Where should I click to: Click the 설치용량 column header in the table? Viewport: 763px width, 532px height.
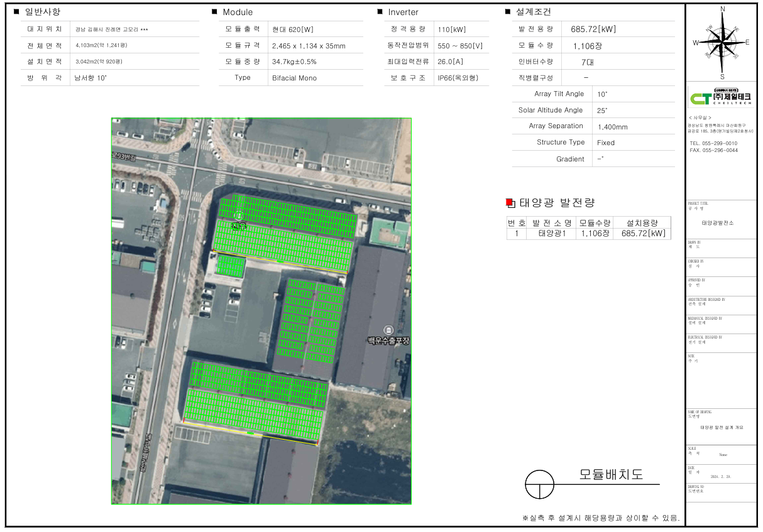click(642, 222)
